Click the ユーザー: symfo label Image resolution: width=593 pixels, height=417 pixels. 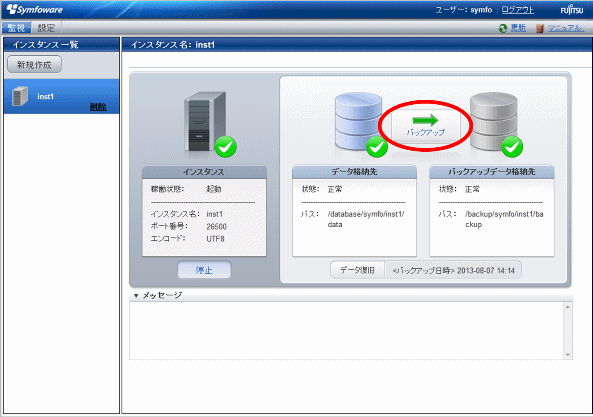point(464,10)
